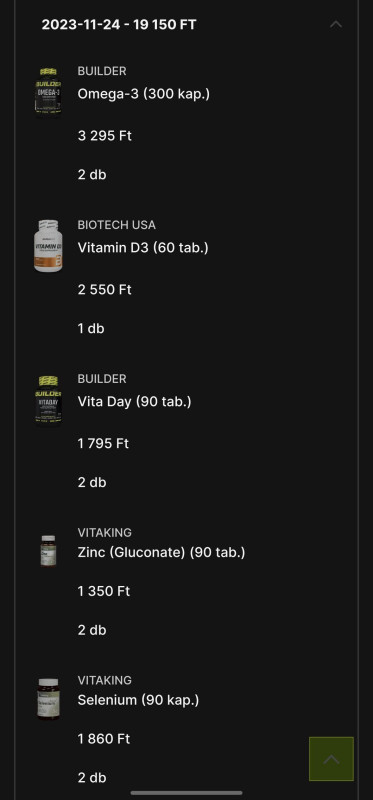Open the Omega-3 bottle product image
373x800 pixels.
point(48,92)
